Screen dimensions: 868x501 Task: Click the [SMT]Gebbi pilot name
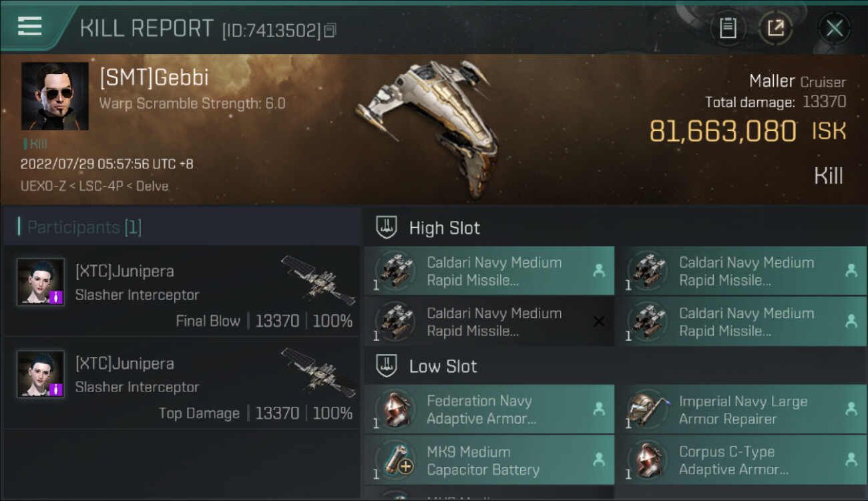154,77
